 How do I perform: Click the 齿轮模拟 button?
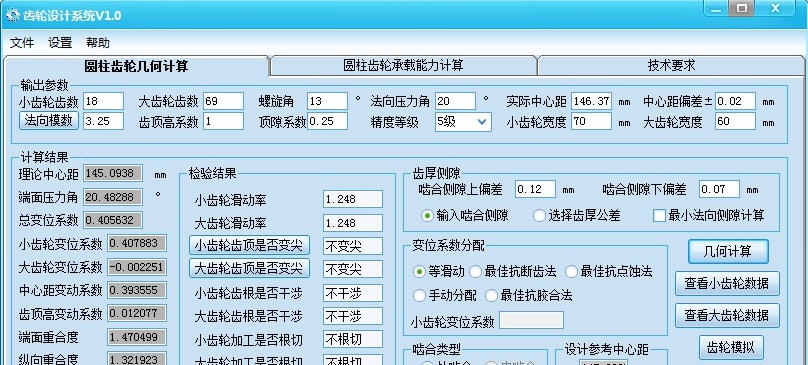point(731,347)
